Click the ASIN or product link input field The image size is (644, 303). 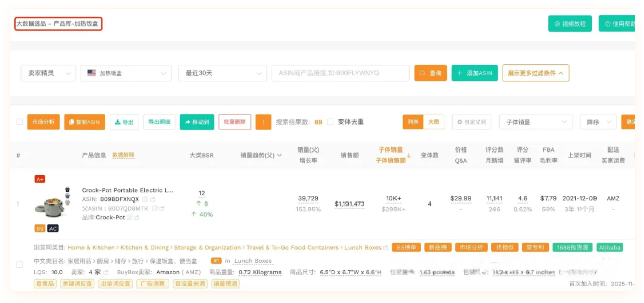[340, 73]
